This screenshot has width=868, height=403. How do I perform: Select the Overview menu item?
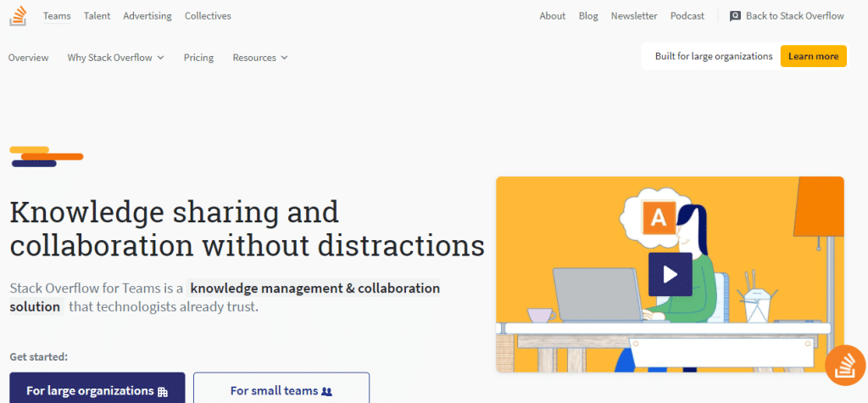[28, 58]
